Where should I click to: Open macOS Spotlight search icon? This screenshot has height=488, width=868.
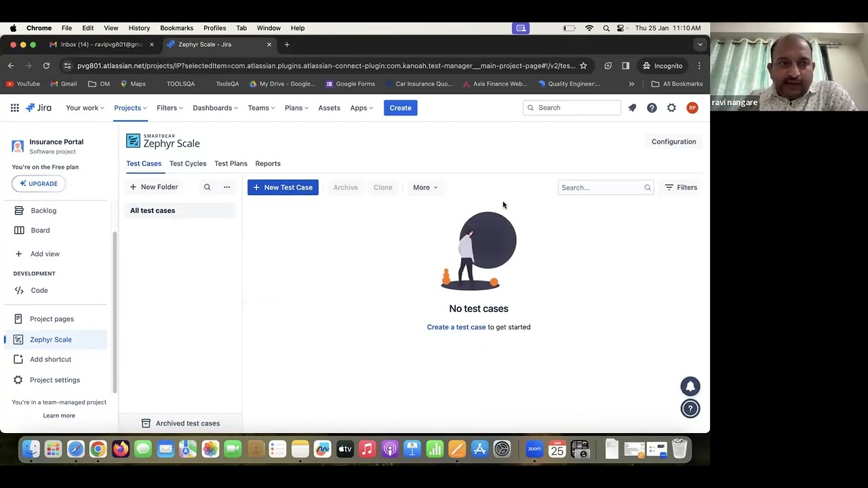click(x=606, y=28)
